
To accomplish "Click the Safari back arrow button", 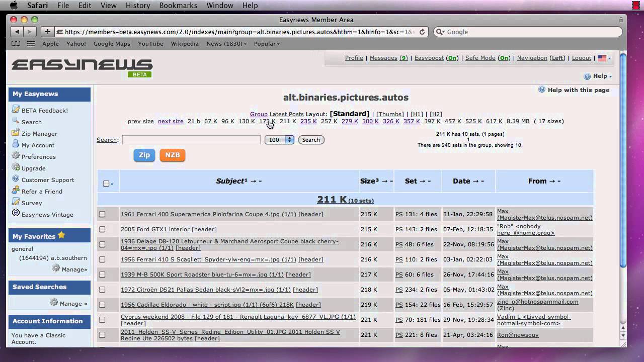I will (x=18, y=32).
